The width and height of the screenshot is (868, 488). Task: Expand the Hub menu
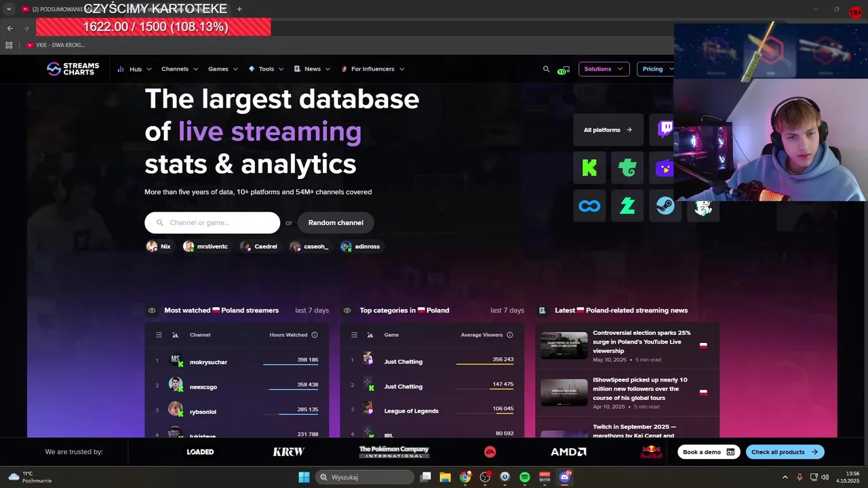(x=135, y=69)
